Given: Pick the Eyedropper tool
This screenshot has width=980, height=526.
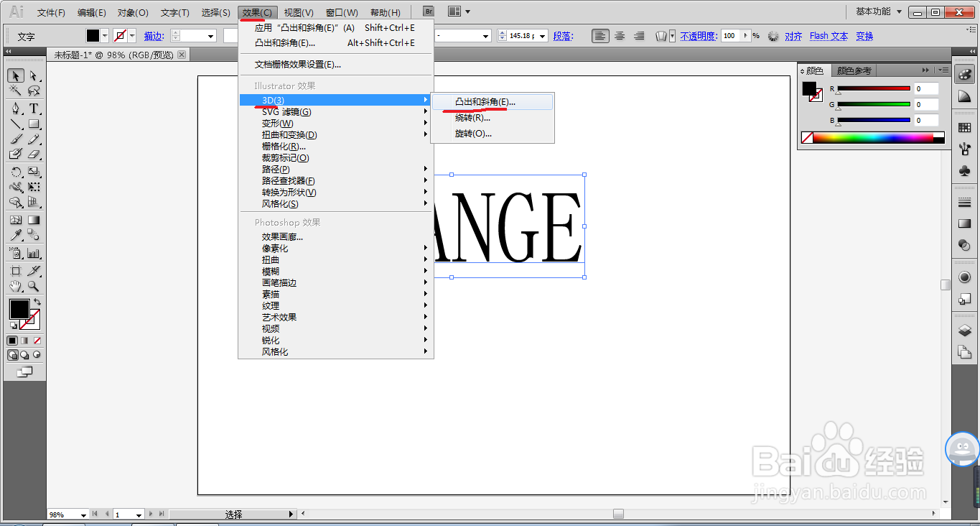Looking at the screenshot, I should click(x=15, y=235).
